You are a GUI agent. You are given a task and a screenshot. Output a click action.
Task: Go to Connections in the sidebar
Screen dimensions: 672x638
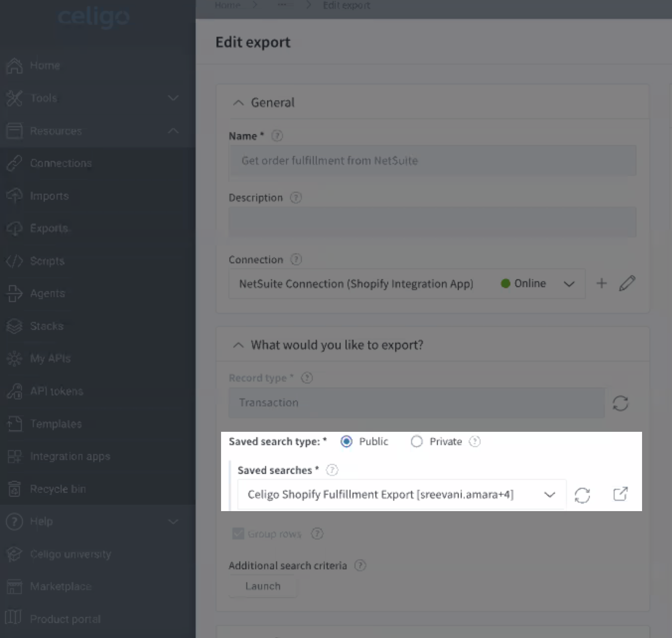click(x=60, y=163)
